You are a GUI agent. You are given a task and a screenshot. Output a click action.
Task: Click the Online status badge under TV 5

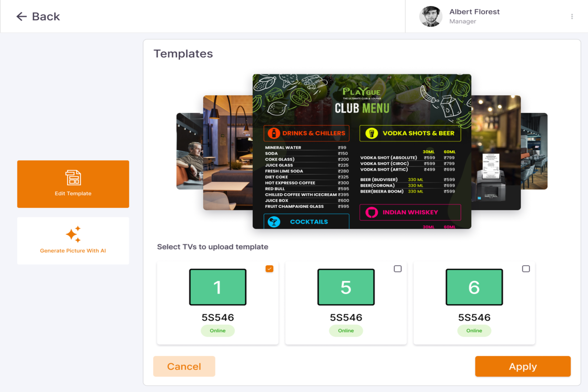click(x=346, y=331)
